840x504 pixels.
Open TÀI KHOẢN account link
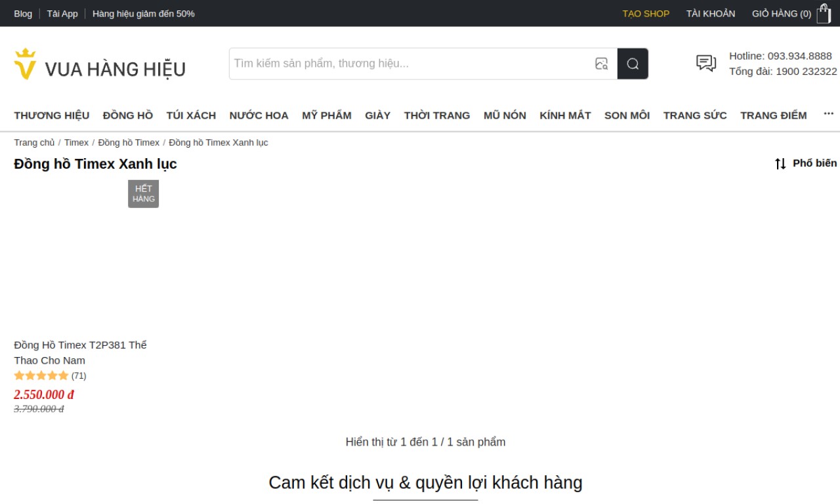pos(711,13)
